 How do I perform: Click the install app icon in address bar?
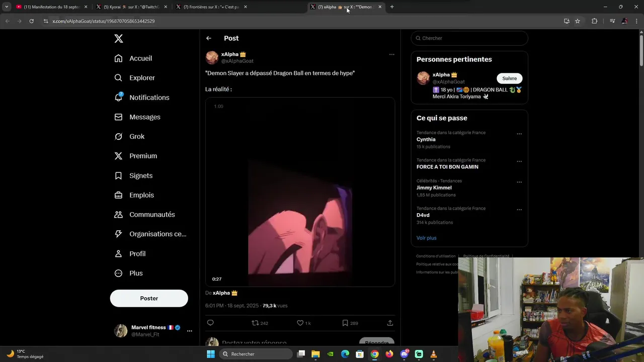pos(567,21)
